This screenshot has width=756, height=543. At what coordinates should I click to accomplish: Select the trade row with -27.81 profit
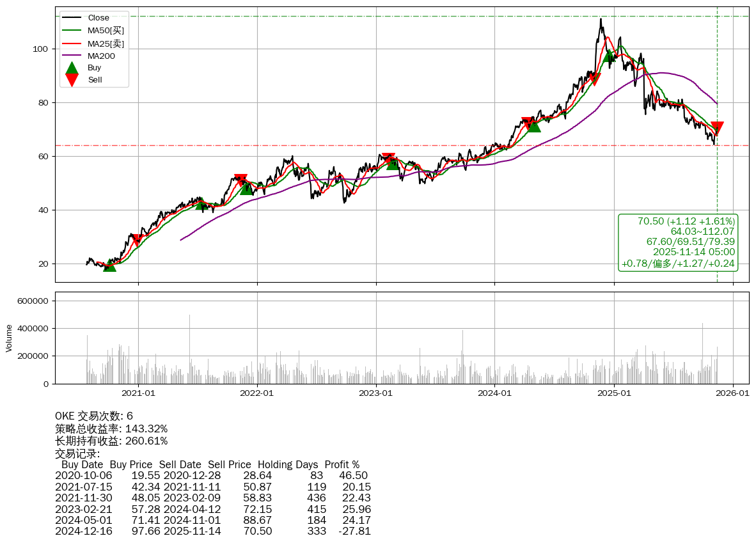211,531
